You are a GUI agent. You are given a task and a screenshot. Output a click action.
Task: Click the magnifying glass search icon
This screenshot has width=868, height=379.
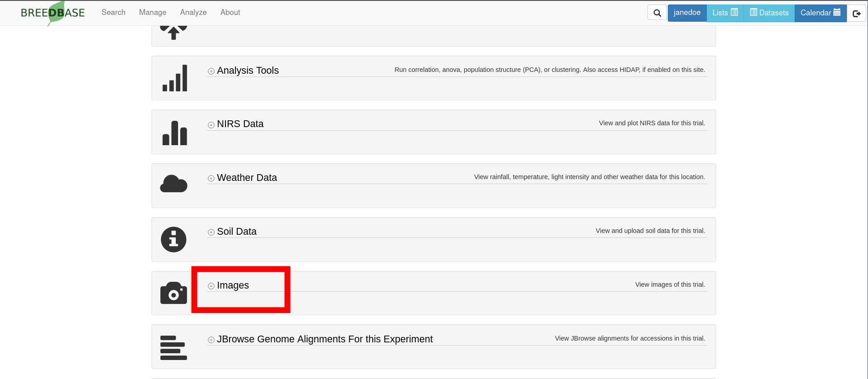(x=657, y=13)
